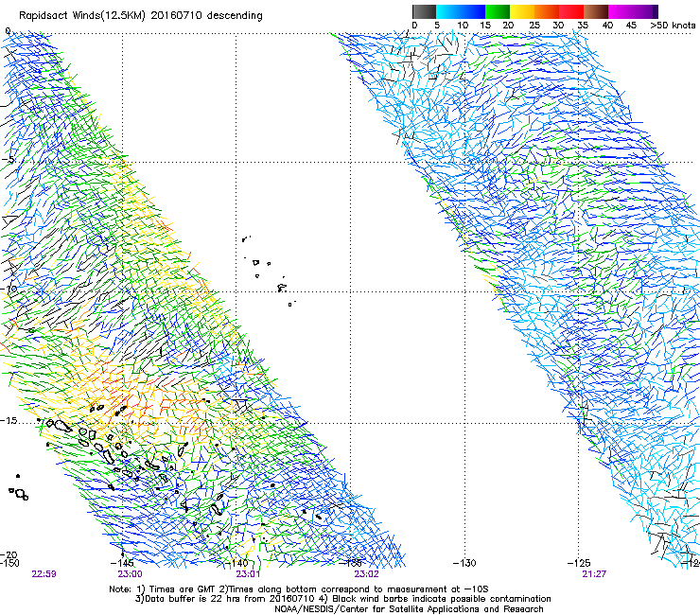This screenshot has width=700, height=615.
Task: Click the longitude label '-130'
Action: [464, 563]
